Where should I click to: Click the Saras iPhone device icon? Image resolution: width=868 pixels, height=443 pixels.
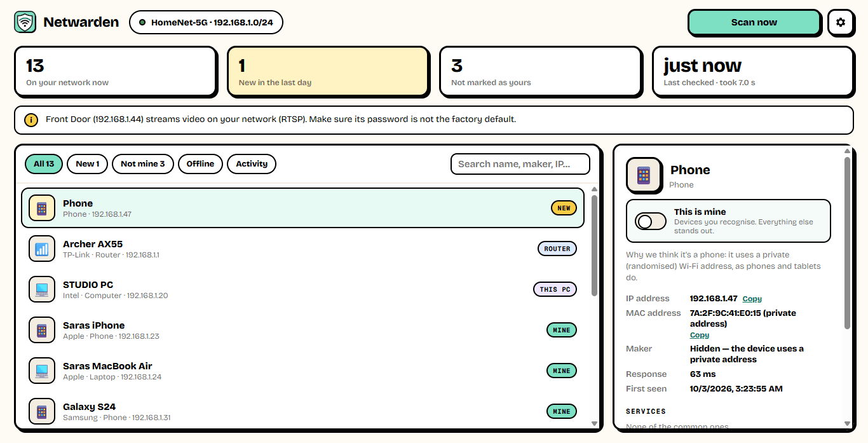click(42, 330)
